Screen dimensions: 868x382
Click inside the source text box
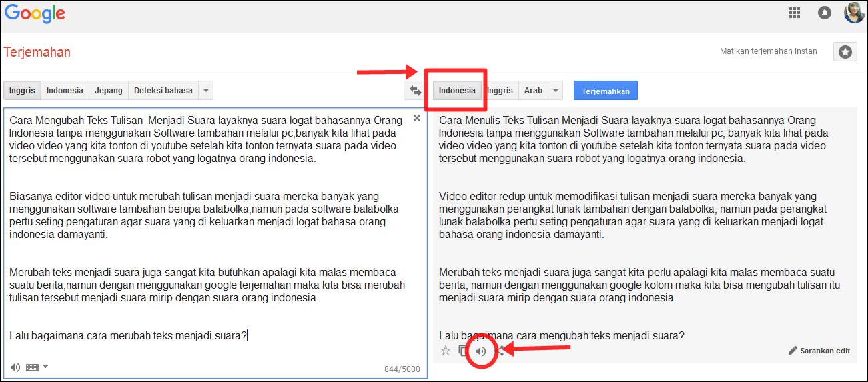(x=215, y=243)
